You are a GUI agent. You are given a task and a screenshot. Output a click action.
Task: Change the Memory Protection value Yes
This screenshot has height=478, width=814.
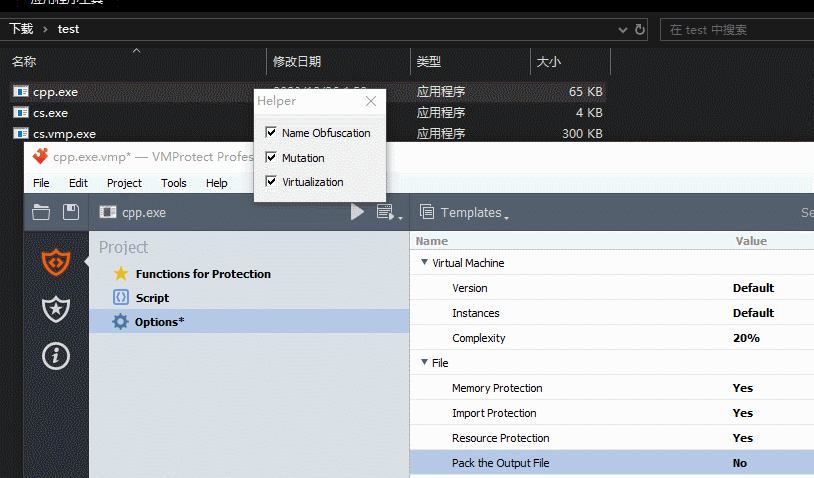tap(743, 388)
